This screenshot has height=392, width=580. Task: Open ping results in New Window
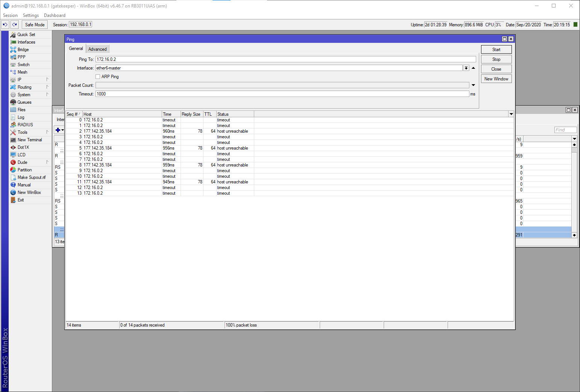click(x=496, y=79)
